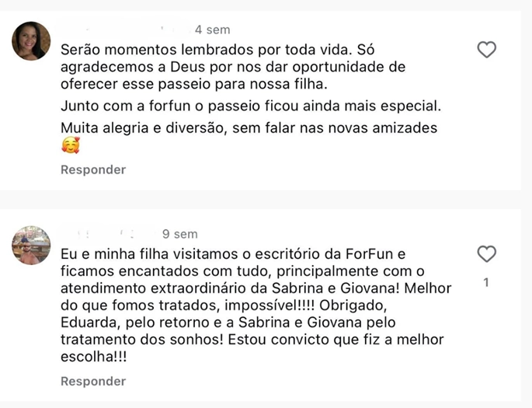The width and height of the screenshot is (532, 408).
Task: Open the blurred username beside '4 sem'
Action: [124, 30]
